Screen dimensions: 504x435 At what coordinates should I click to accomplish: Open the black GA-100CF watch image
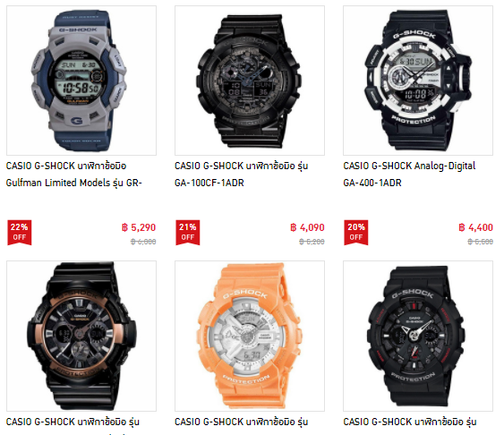[250, 81]
